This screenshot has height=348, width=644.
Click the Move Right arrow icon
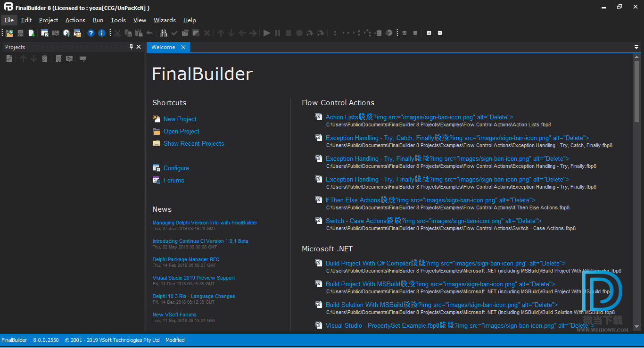pyautogui.click(x=253, y=33)
